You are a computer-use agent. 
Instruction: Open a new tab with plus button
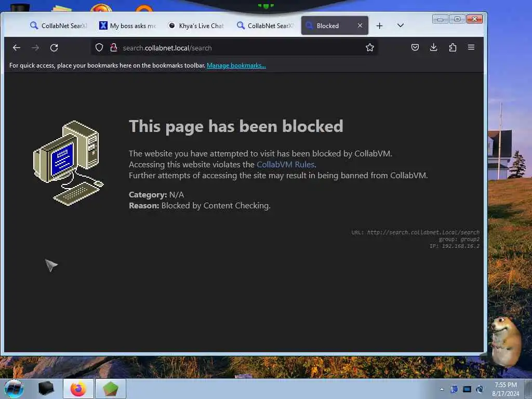(379, 26)
